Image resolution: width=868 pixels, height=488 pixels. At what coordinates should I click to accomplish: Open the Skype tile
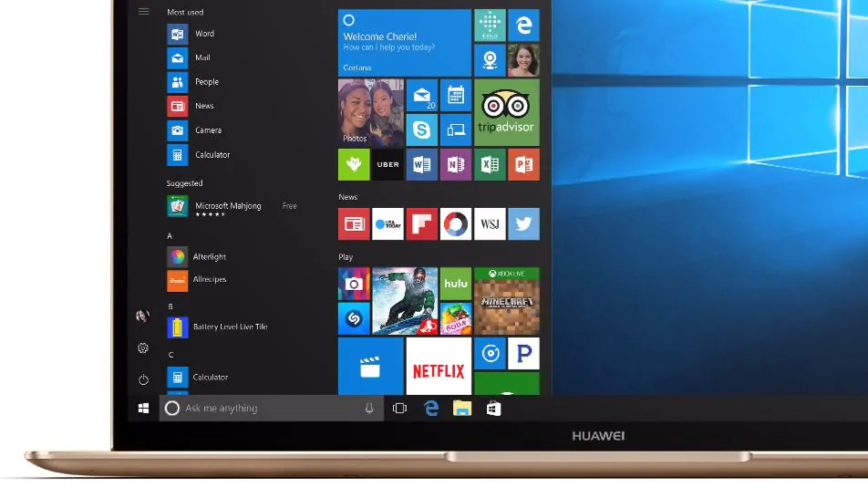421,130
